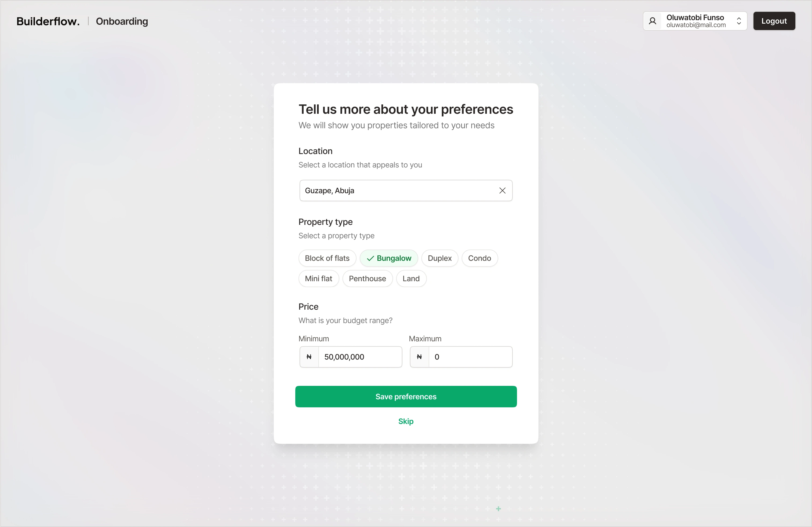Screen dimensions: 812x527
Task: Click the Naira symbol beside Maximum price
Action: point(419,357)
